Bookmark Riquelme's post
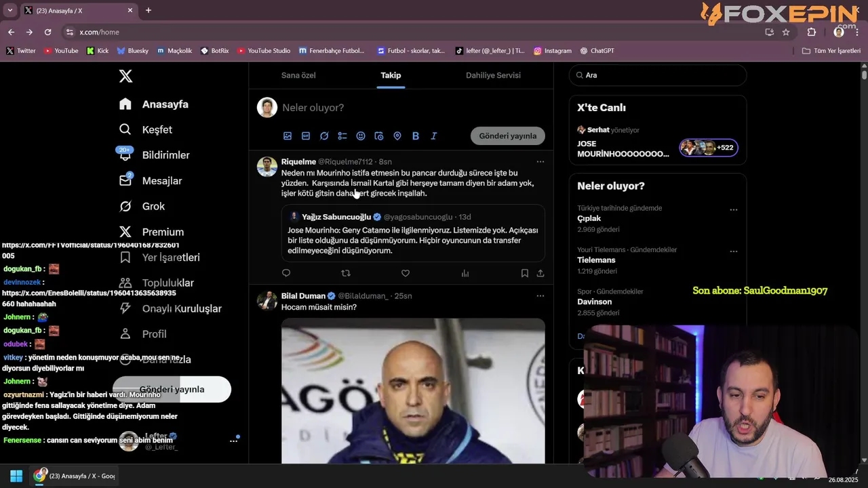 (x=525, y=273)
